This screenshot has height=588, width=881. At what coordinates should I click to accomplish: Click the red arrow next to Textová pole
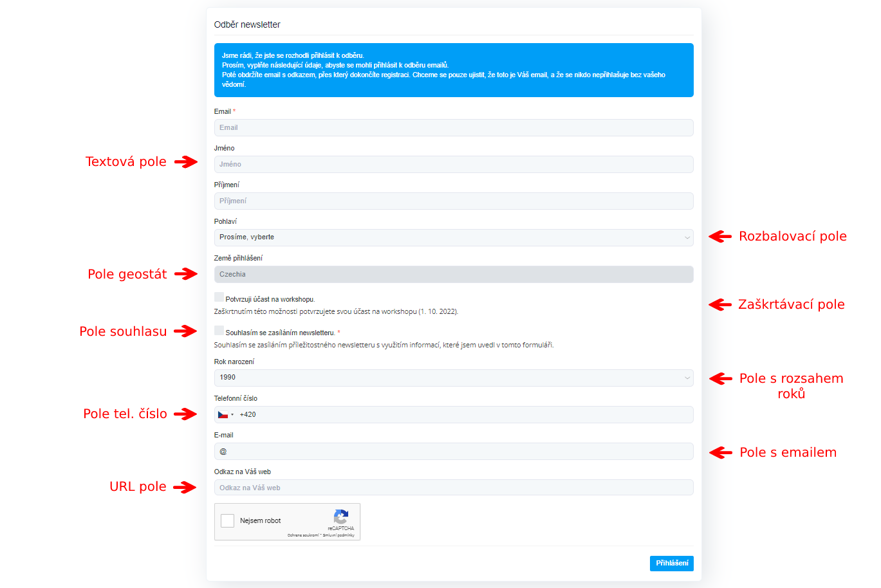click(x=186, y=162)
